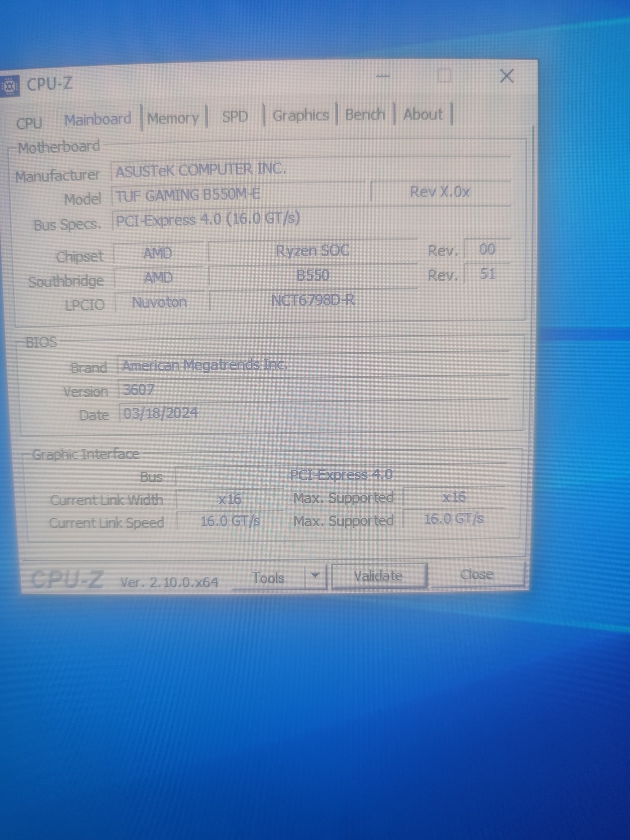
Task: Click the Nuvoton LPCIO vendor field
Action: pos(159,302)
